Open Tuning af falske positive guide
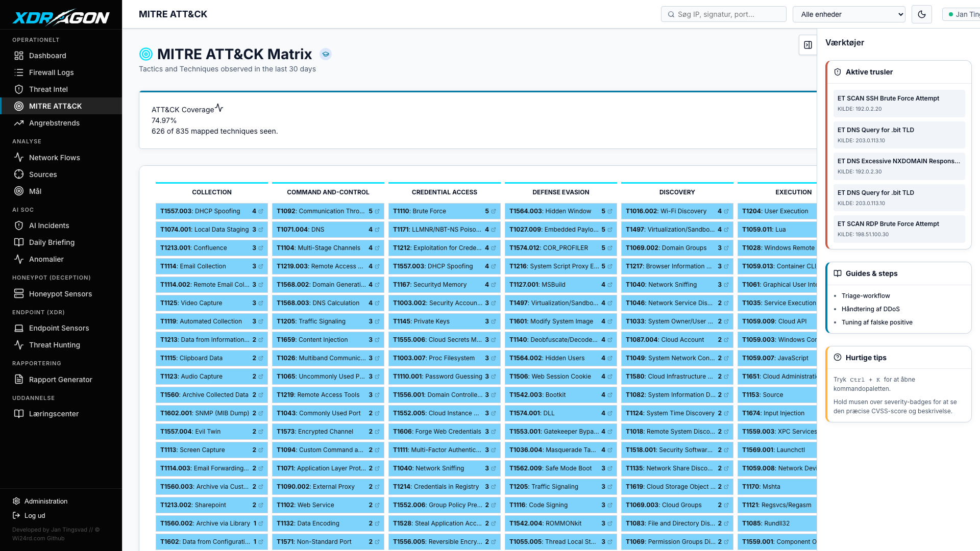The height and width of the screenshot is (551, 980). 877,322
